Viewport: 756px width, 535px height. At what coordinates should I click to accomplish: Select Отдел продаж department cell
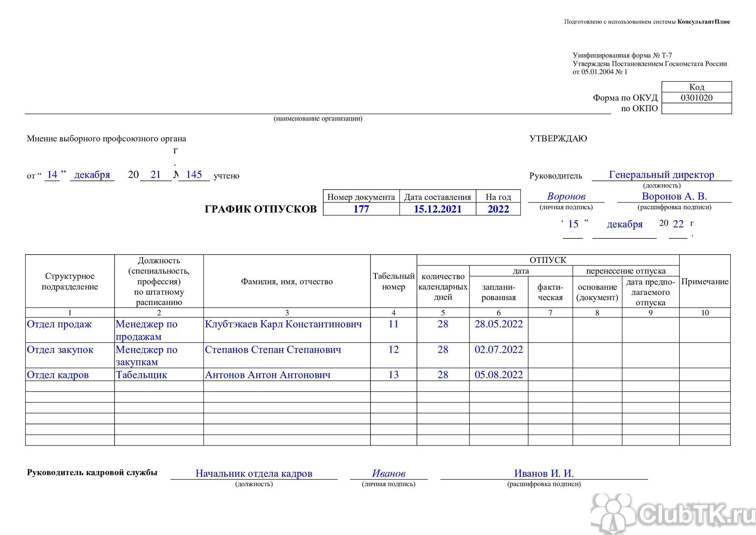click(x=59, y=324)
